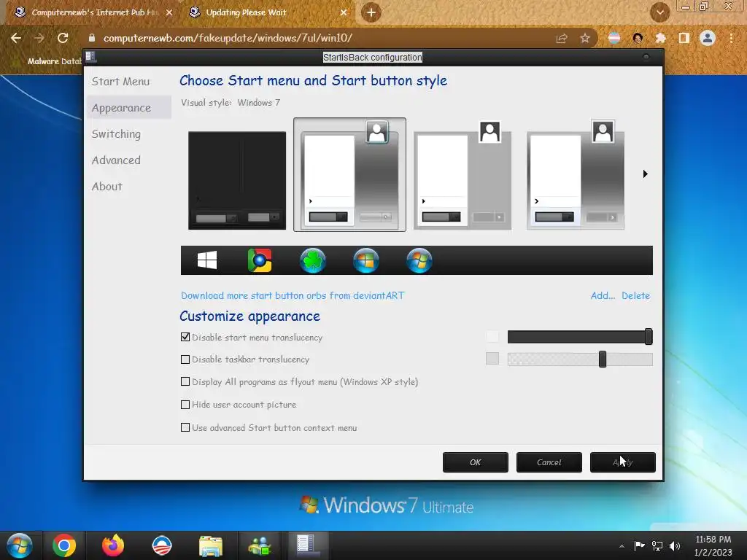
Task: Open Chrome tab search dropdown
Action: pos(659,12)
